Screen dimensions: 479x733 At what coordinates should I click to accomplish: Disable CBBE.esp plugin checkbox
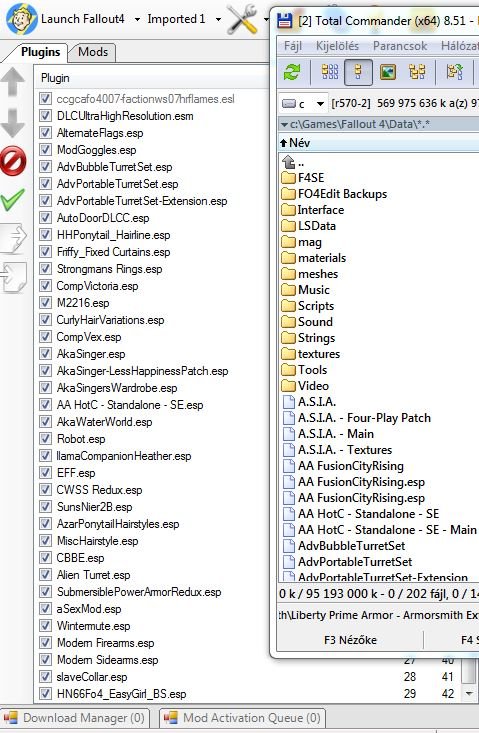45,558
